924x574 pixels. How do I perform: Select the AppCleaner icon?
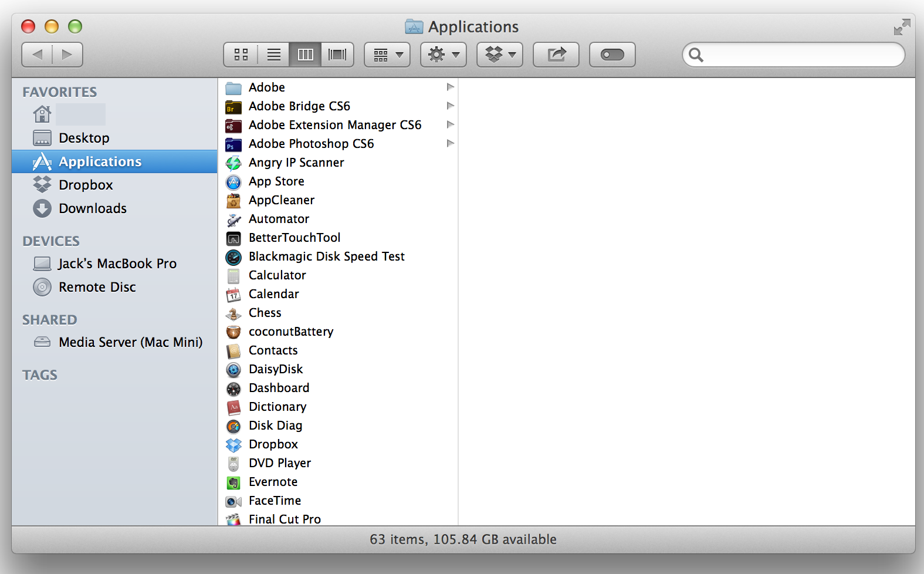tap(233, 201)
